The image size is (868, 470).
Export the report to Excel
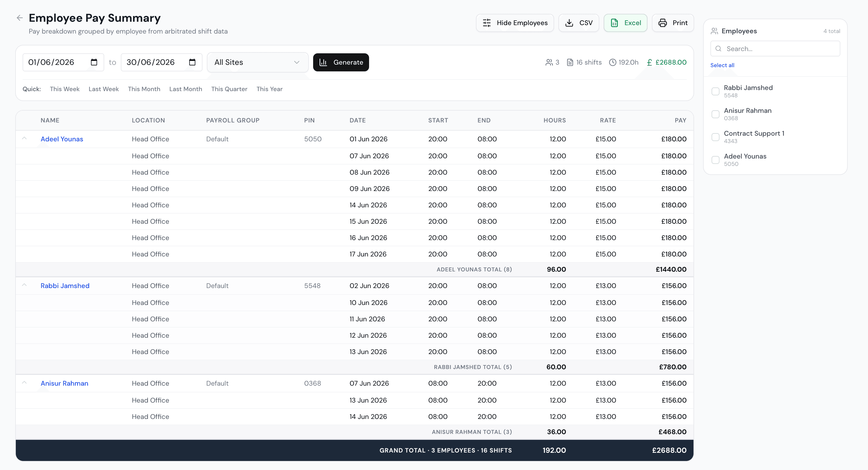[x=625, y=23]
